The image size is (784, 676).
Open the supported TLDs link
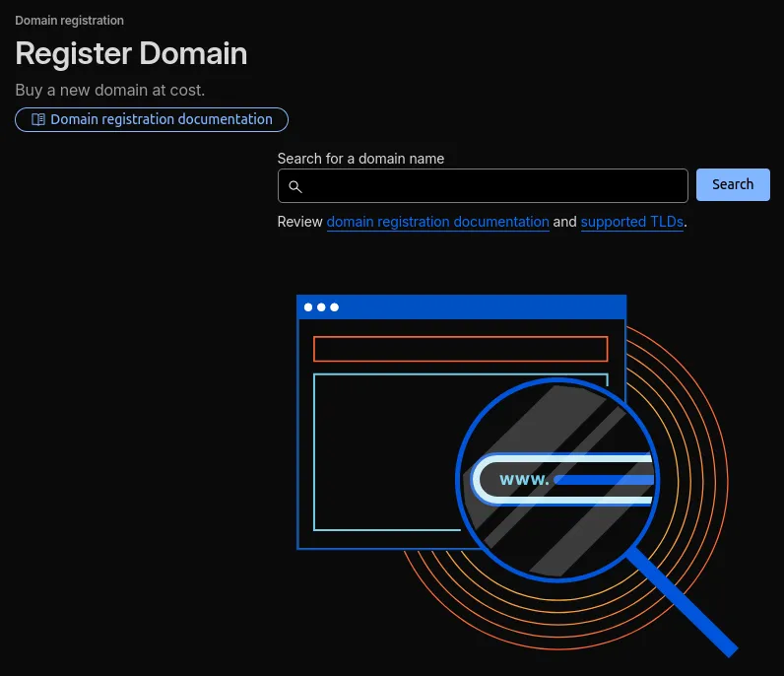pos(632,222)
